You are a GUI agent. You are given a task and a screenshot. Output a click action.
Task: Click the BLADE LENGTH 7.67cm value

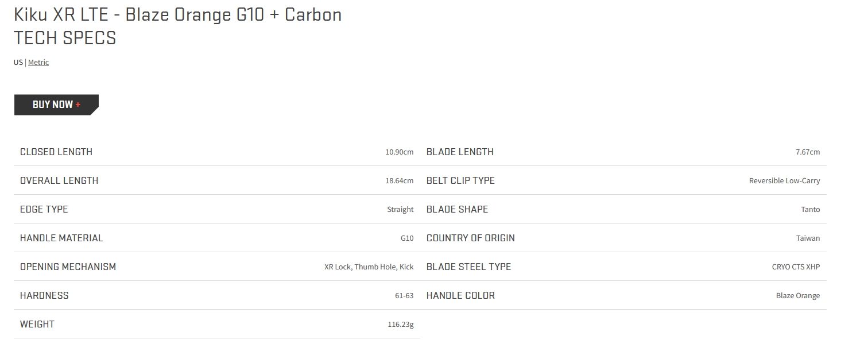pyautogui.click(x=808, y=152)
